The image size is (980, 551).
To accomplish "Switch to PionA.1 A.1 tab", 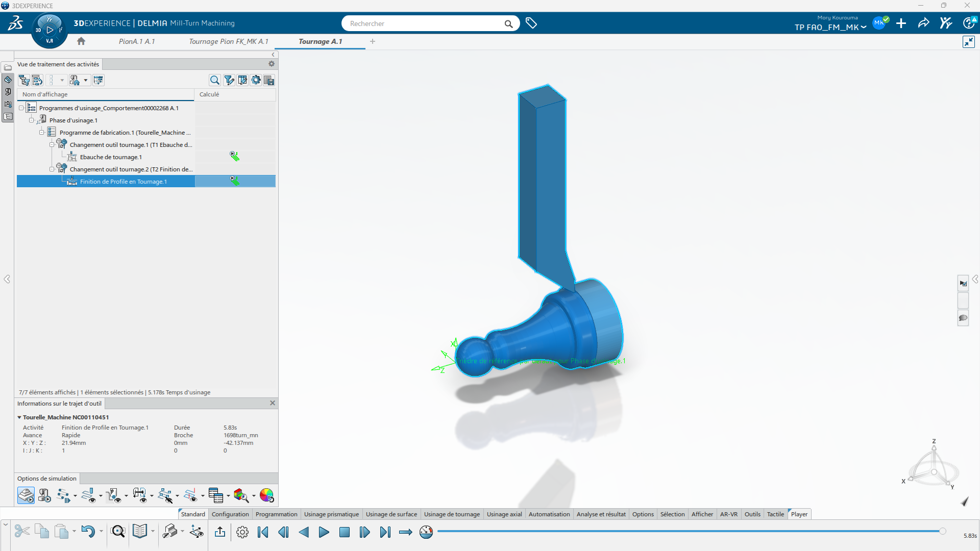I will pyautogui.click(x=137, y=41).
